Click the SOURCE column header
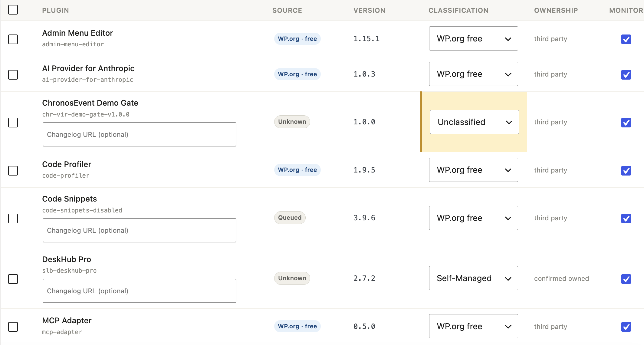644x345 pixels. point(287,10)
